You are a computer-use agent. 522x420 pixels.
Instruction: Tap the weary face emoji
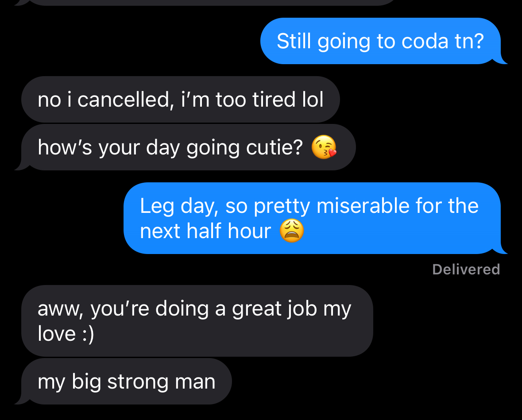point(292,231)
